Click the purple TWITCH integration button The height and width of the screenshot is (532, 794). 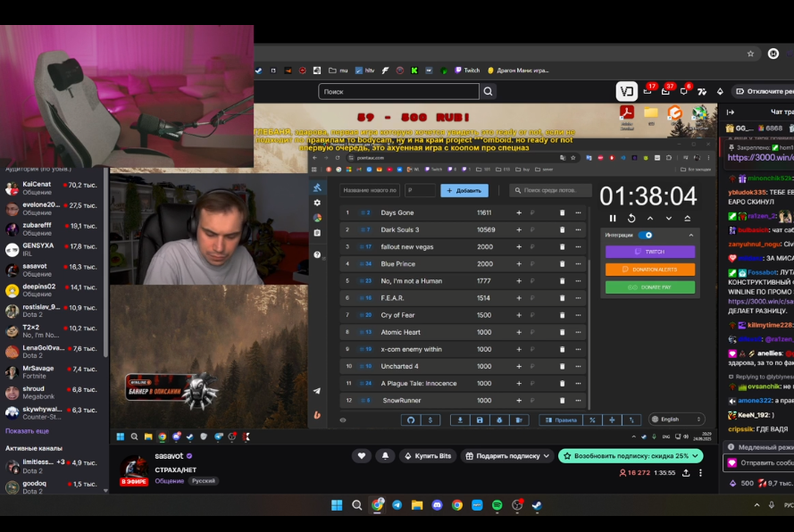650,252
